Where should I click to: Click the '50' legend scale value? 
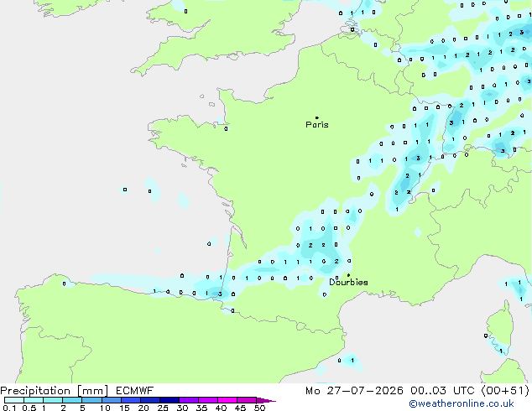pyautogui.click(x=260, y=408)
